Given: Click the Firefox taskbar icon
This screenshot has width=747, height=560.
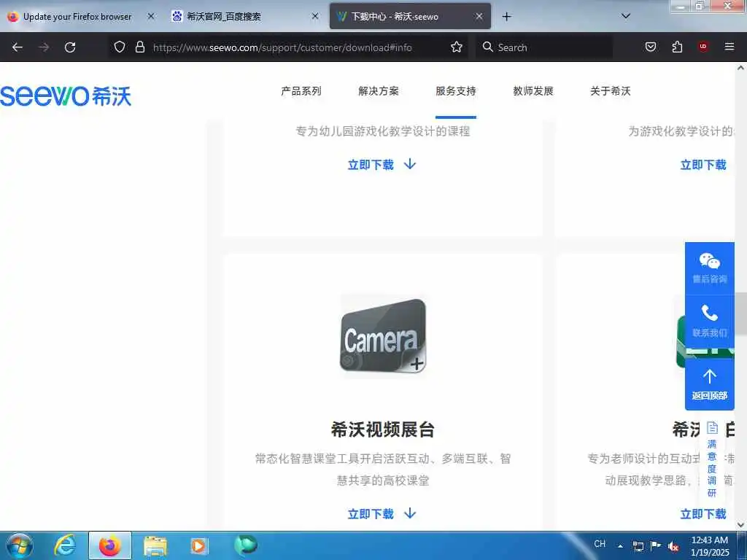Looking at the screenshot, I should coord(110,545).
